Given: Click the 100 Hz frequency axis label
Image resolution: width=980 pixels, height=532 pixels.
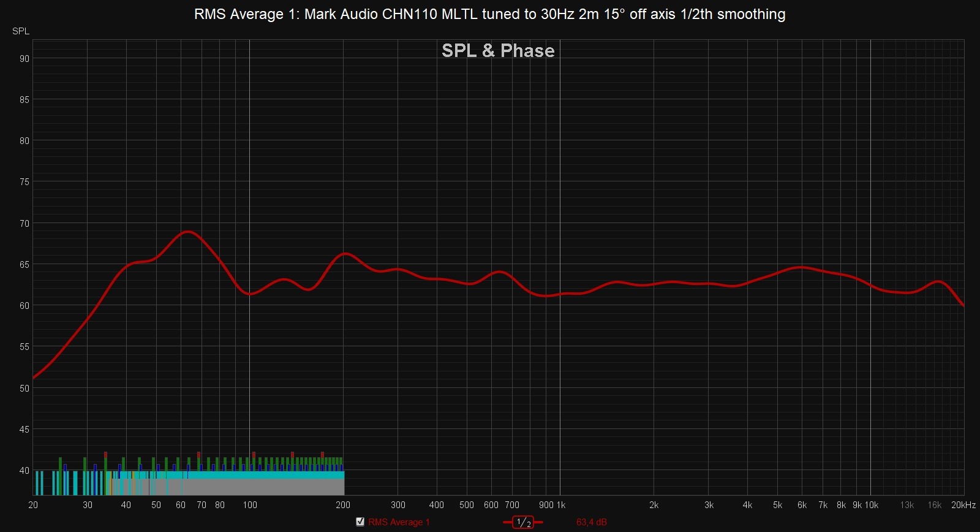Looking at the screenshot, I should (250, 505).
